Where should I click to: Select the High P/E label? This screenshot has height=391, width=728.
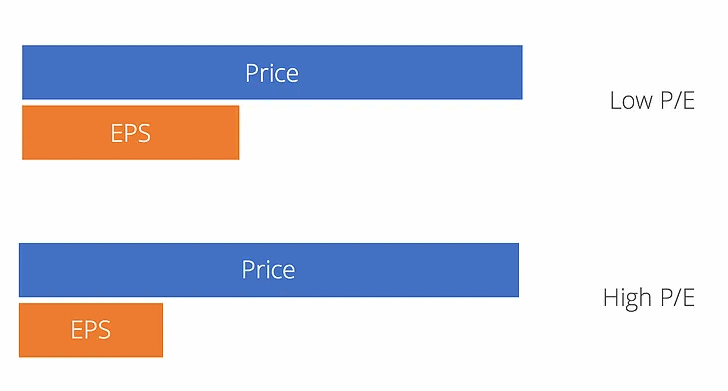coord(649,298)
